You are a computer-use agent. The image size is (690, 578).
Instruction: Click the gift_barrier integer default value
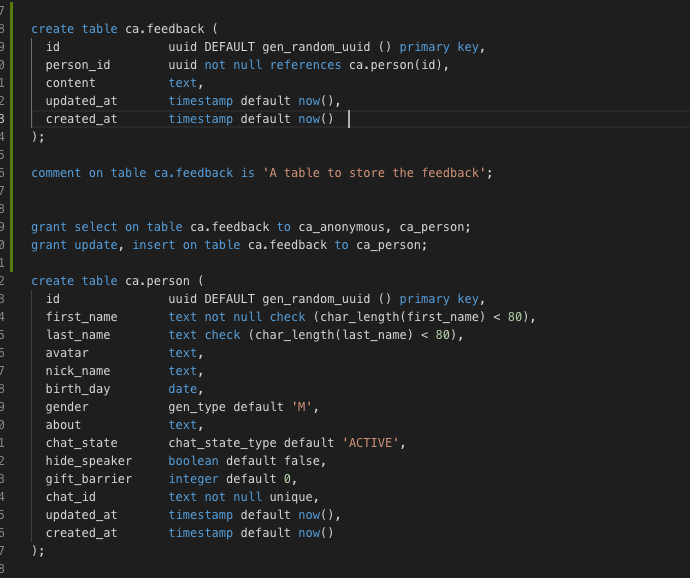tap(287, 479)
